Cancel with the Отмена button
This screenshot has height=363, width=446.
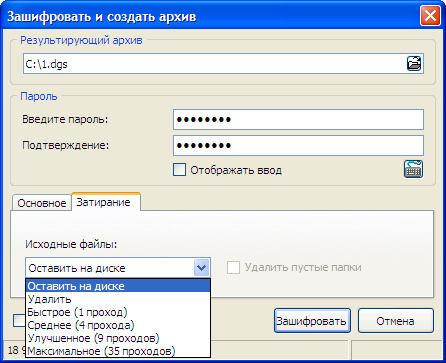tap(396, 321)
